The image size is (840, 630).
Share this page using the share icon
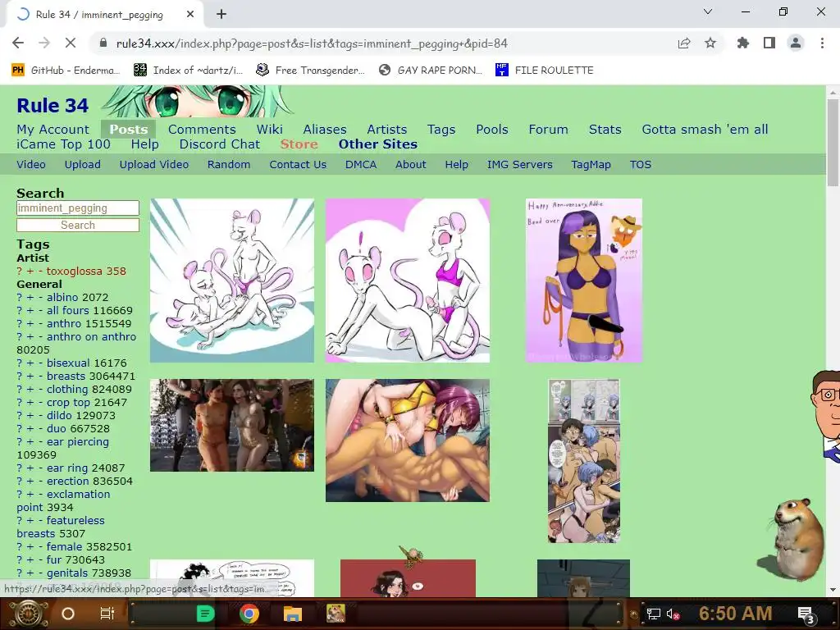click(683, 43)
